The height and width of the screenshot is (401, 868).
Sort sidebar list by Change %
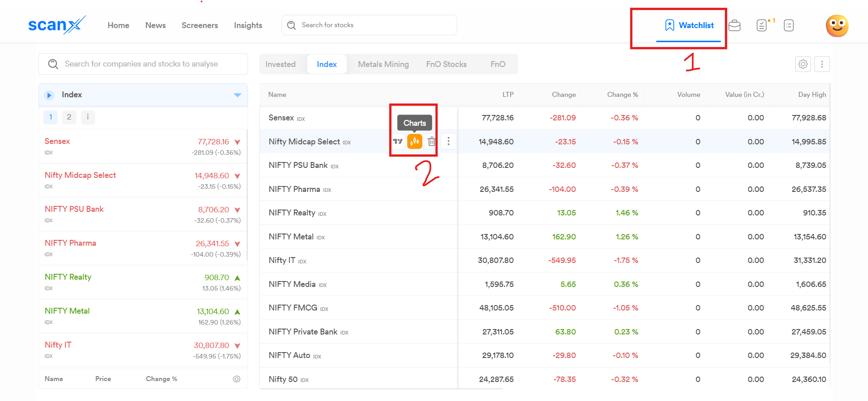pyautogui.click(x=162, y=379)
